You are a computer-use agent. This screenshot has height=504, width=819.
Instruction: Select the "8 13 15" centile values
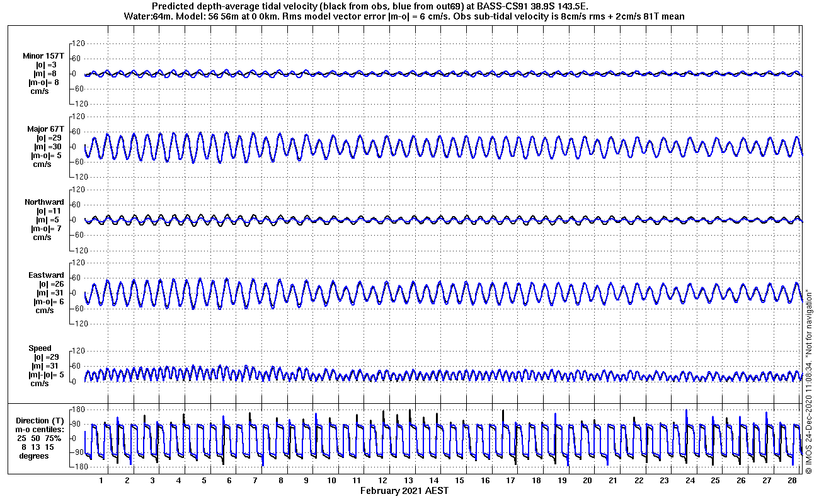(x=38, y=447)
